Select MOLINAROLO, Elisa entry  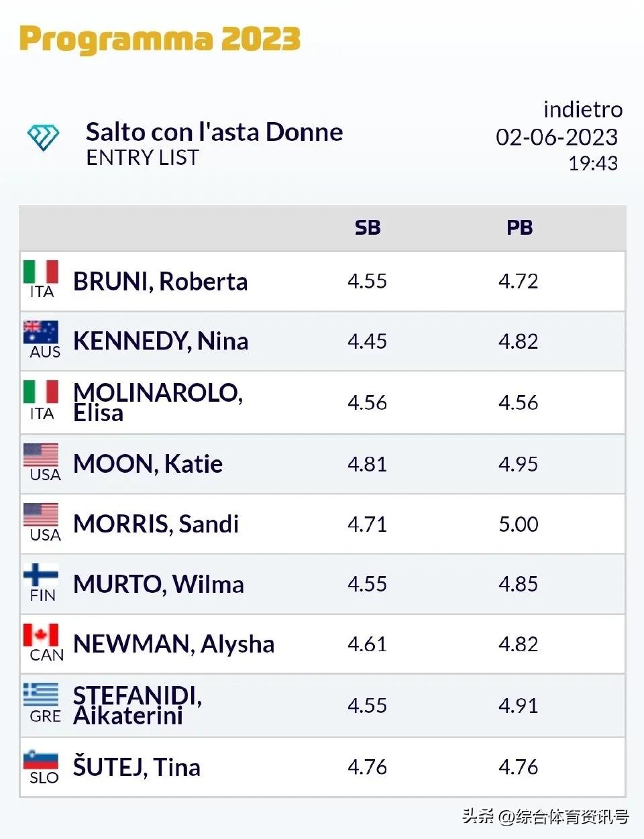tap(158, 402)
